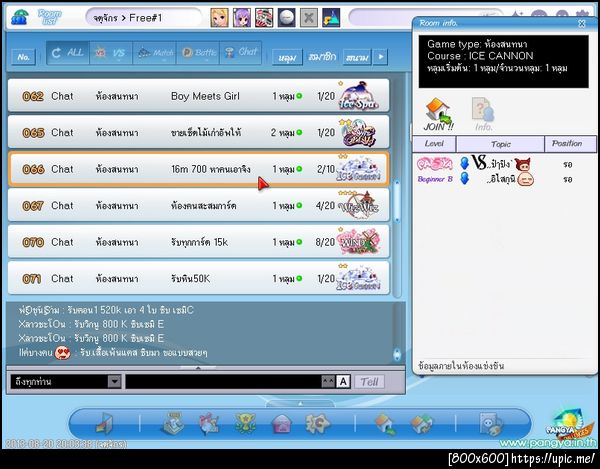Open the golf ball equipment slot
The height and width of the screenshot is (469, 600).
pyautogui.click(x=286, y=18)
